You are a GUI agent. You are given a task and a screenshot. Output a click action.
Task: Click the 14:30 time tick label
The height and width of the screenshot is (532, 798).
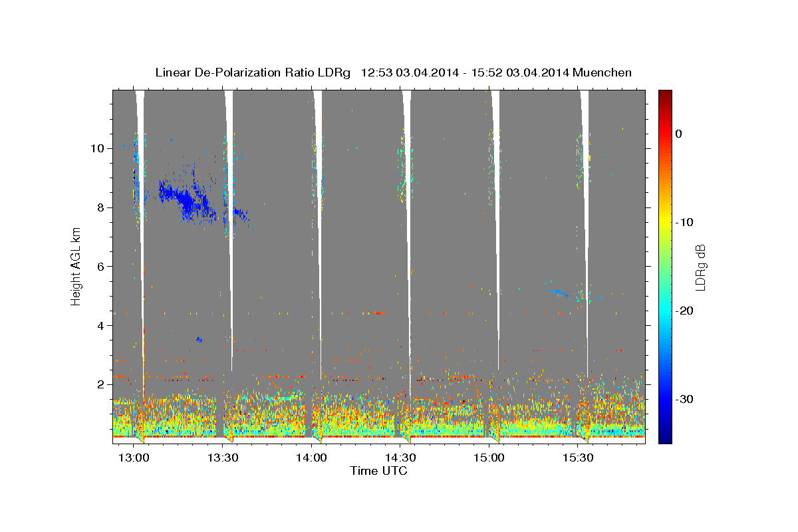click(400, 458)
